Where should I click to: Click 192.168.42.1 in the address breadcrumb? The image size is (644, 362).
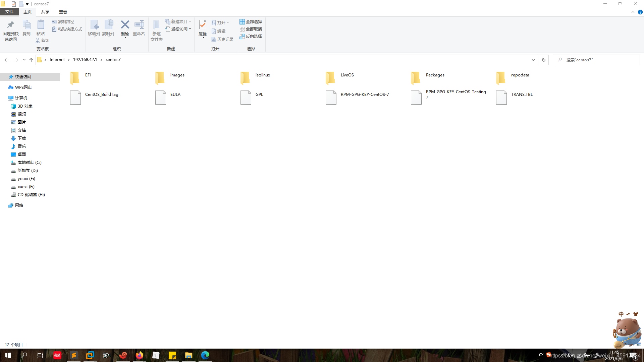click(x=85, y=60)
